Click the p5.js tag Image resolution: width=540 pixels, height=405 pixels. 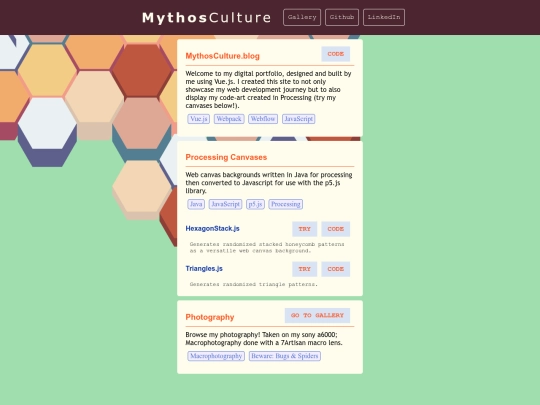pyautogui.click(x=256, y=204)
